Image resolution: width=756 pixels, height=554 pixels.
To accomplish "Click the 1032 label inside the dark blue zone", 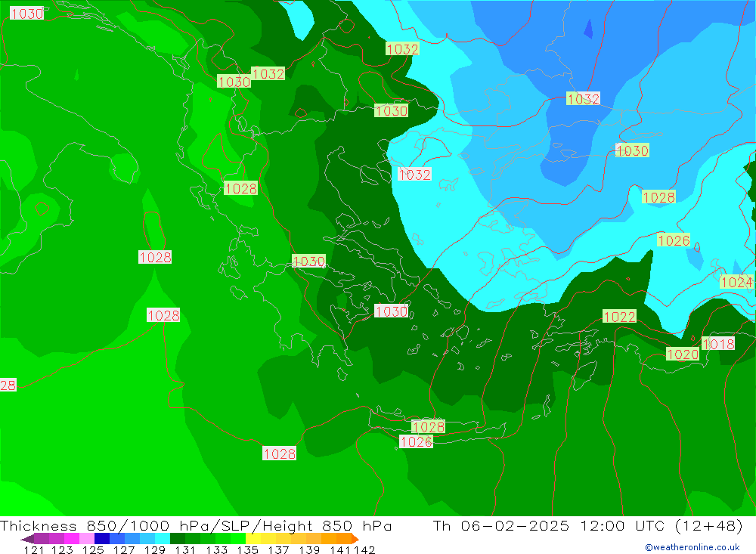I will tap(584, 99).
